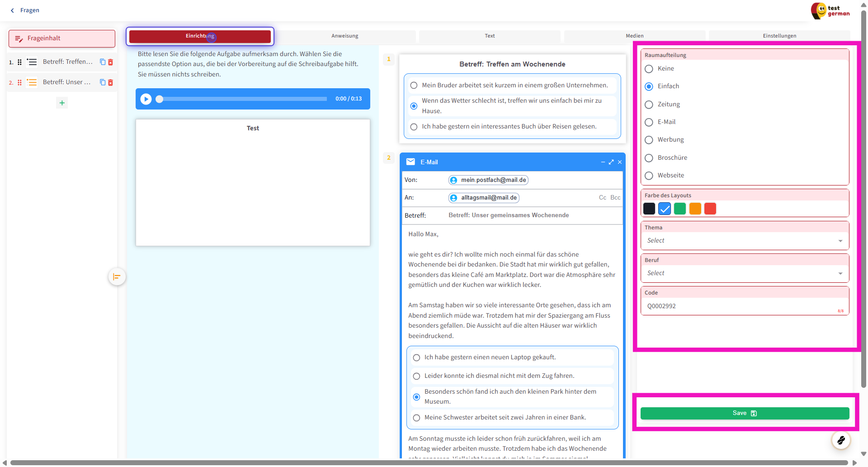Duplicate the second question 'Betreff: Unser'
The width and height of the screenshot is (868, 467).
103,82
